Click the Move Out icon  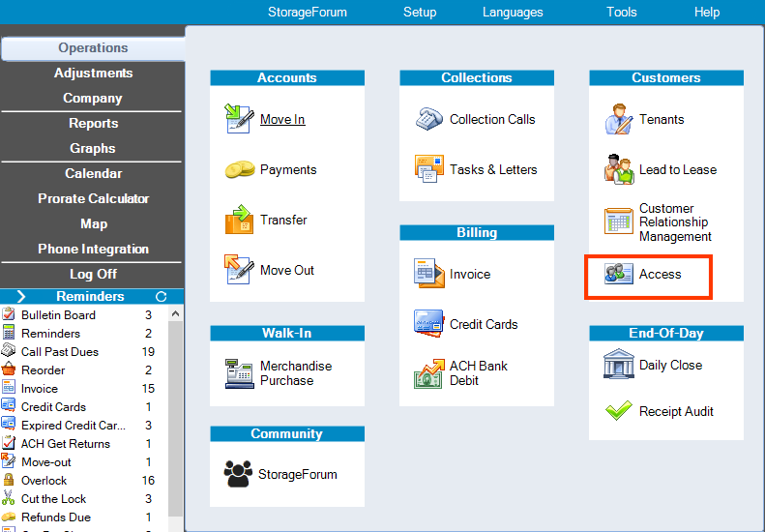click(x=239, y=270)
